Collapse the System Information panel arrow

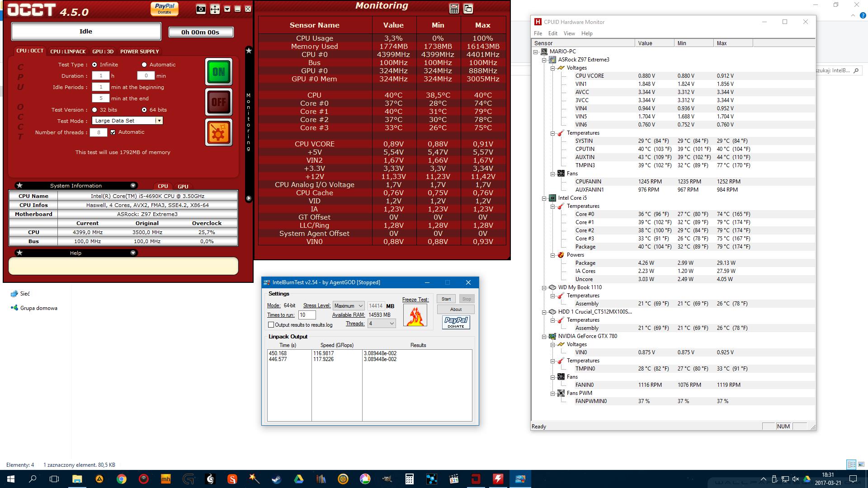133,186
